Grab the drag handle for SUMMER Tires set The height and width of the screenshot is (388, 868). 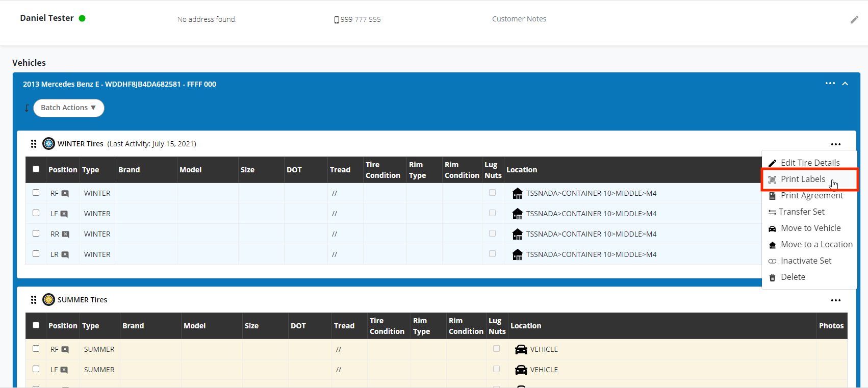(x=34, y=300)
